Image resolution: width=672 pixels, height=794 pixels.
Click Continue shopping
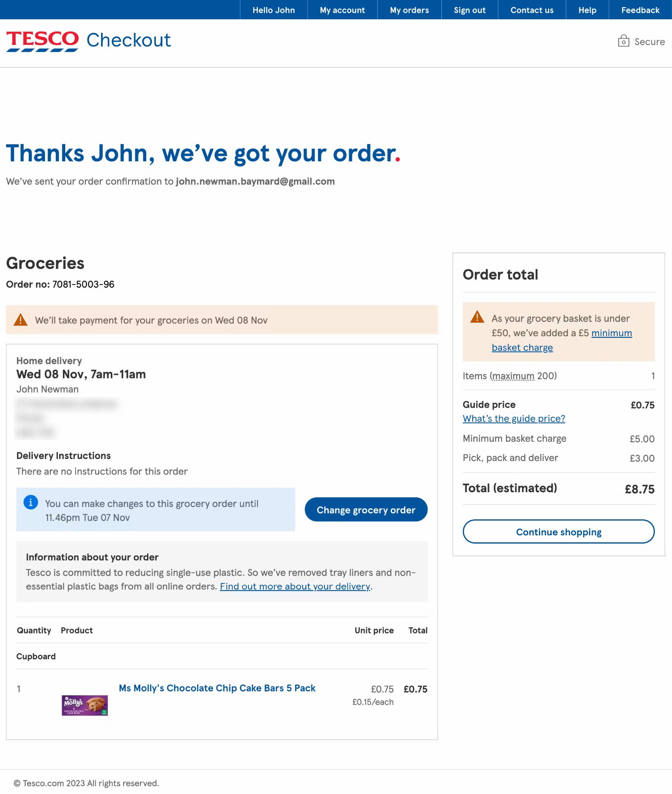[x=558, y=532]
